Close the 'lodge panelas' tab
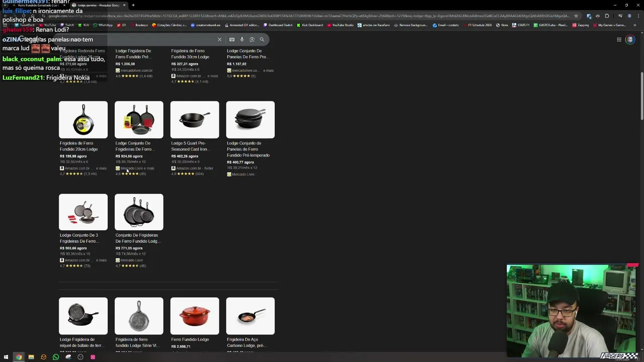Screen dimensions: 644x362 124,5
